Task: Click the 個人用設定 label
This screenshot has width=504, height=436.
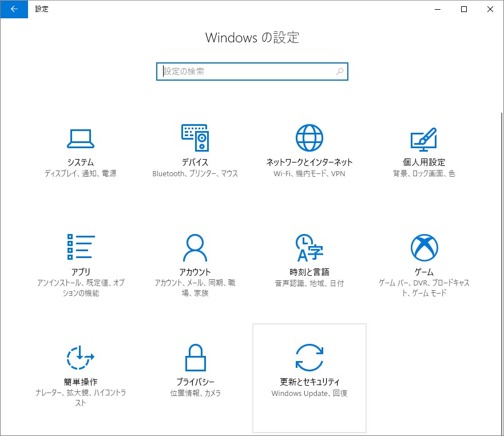Action: coord(424,162)
